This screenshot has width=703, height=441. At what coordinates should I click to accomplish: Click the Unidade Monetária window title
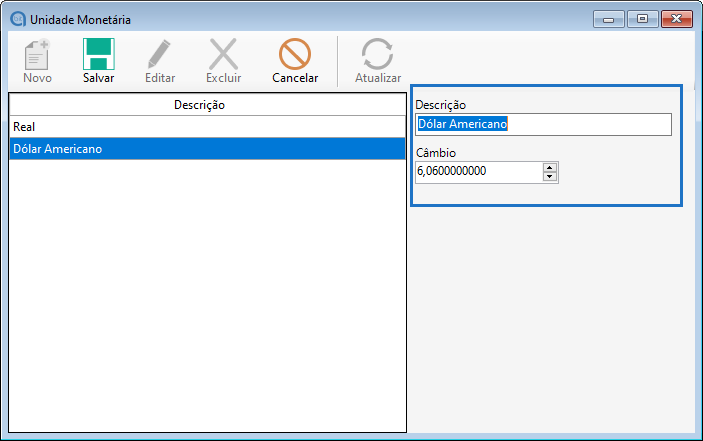pyautogui.click(x=80, y=19)
